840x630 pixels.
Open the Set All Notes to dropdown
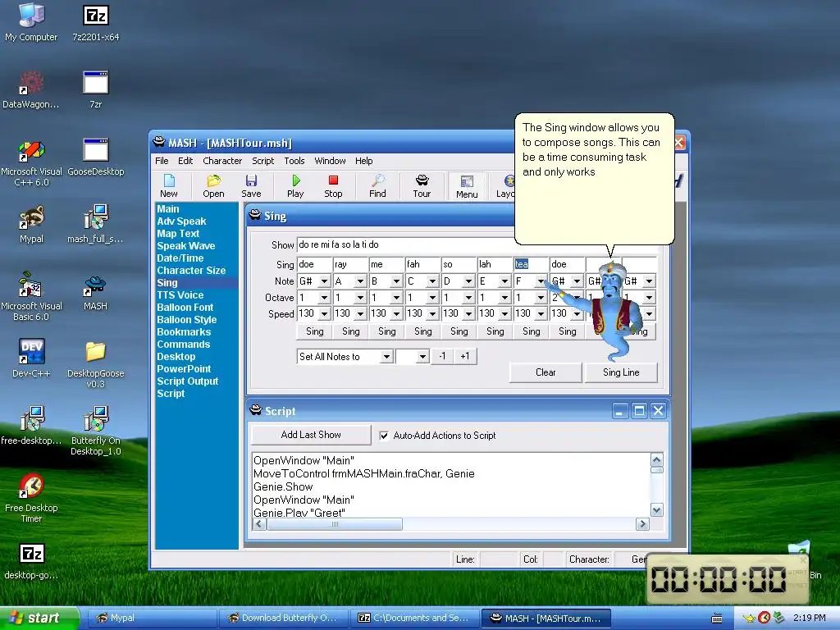coord(386,357)
